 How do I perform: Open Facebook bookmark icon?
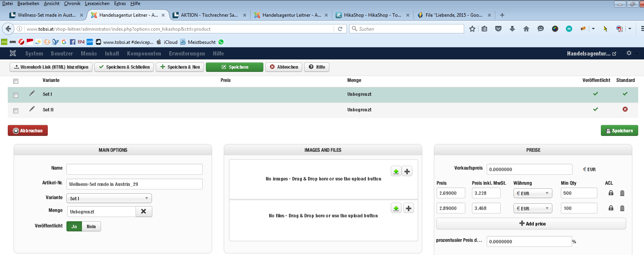73,42
